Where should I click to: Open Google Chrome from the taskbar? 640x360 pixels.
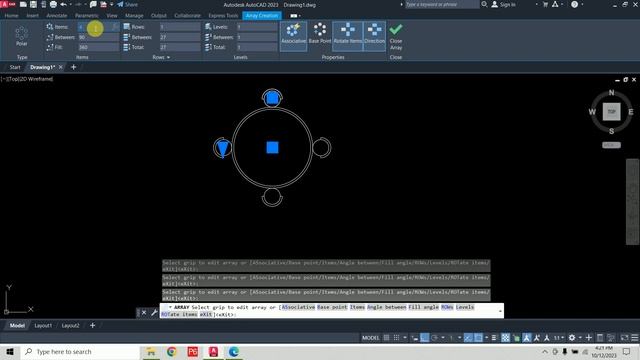[x=172, y=351]
